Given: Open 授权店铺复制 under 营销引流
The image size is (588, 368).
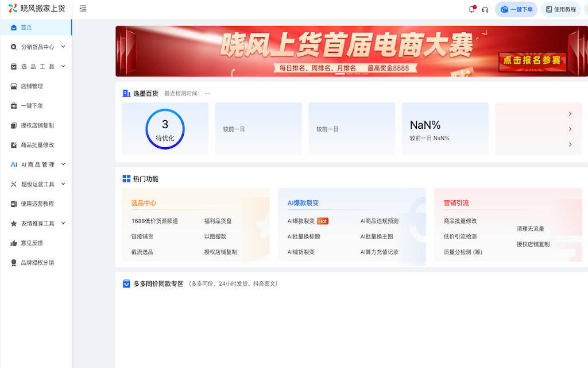Looking at the screenshot, I should pos(533,244).
